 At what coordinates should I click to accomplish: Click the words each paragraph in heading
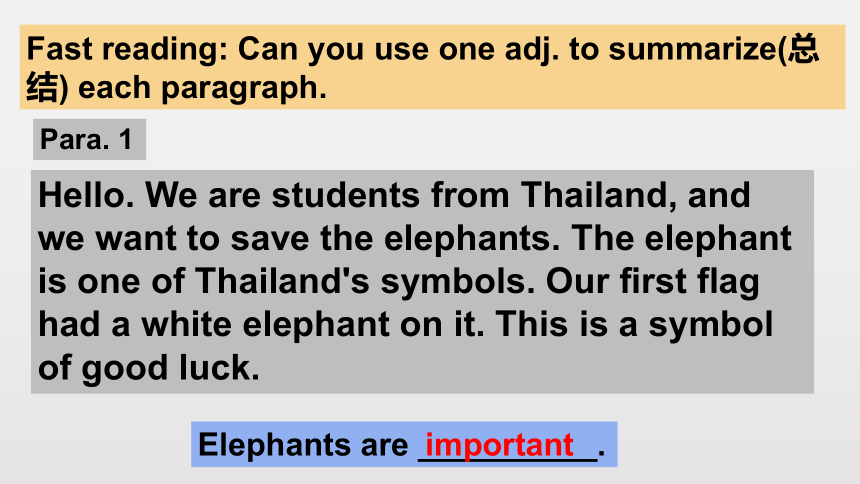coord(202,88)
